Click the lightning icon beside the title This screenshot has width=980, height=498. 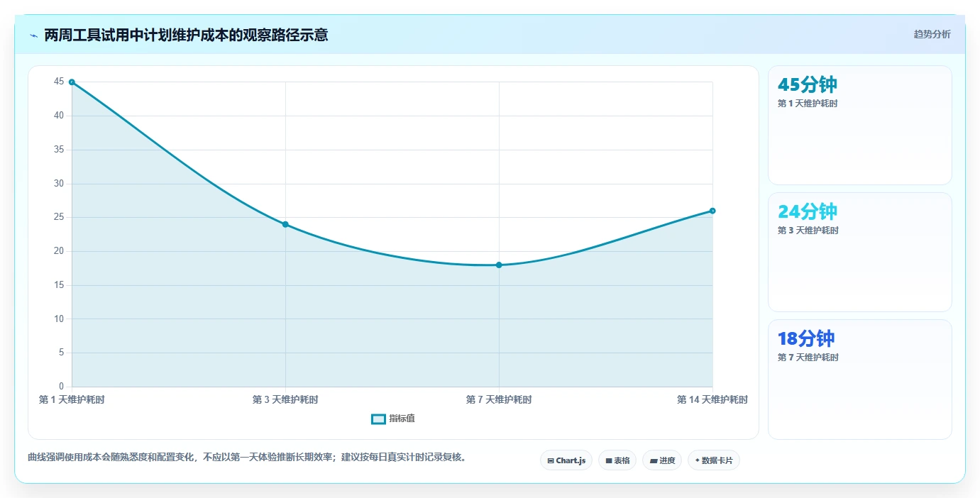[33, 35]
